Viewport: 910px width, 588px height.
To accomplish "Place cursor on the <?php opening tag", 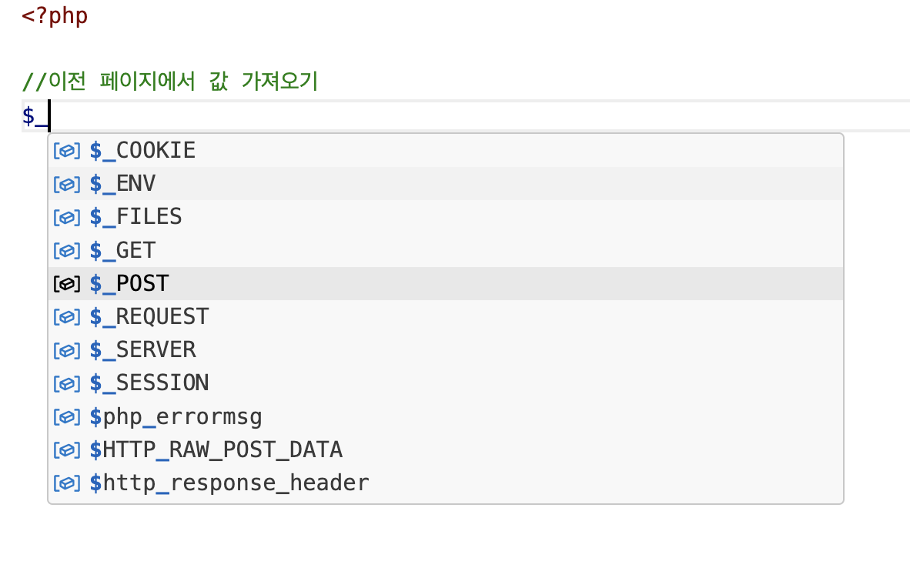I will click(x=55, y=15).
